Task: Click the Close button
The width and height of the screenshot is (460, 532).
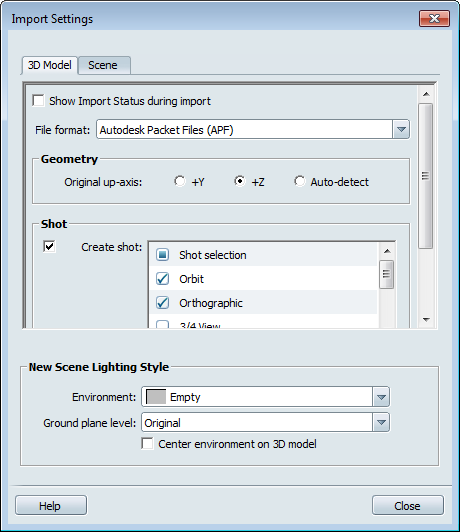Action: [408, 506]
